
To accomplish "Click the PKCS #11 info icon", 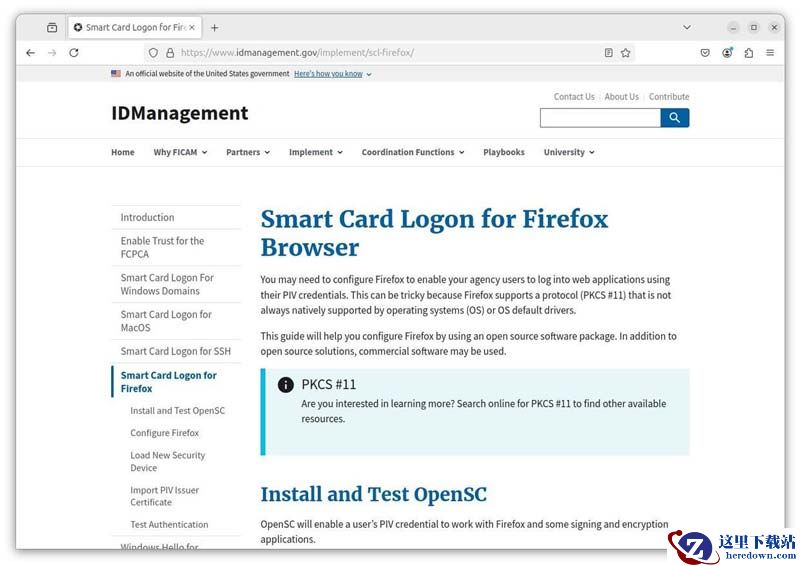I will 286,385.
